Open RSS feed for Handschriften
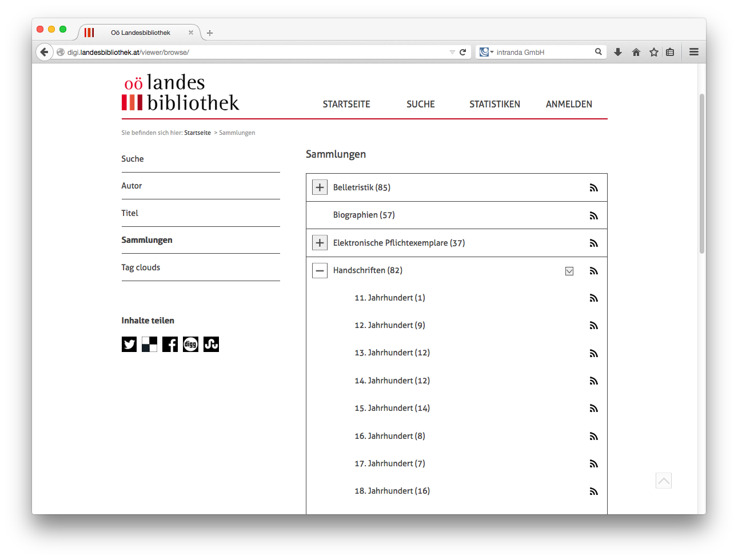The height and width of the screenshot is (560, 738). coord(594,271)
